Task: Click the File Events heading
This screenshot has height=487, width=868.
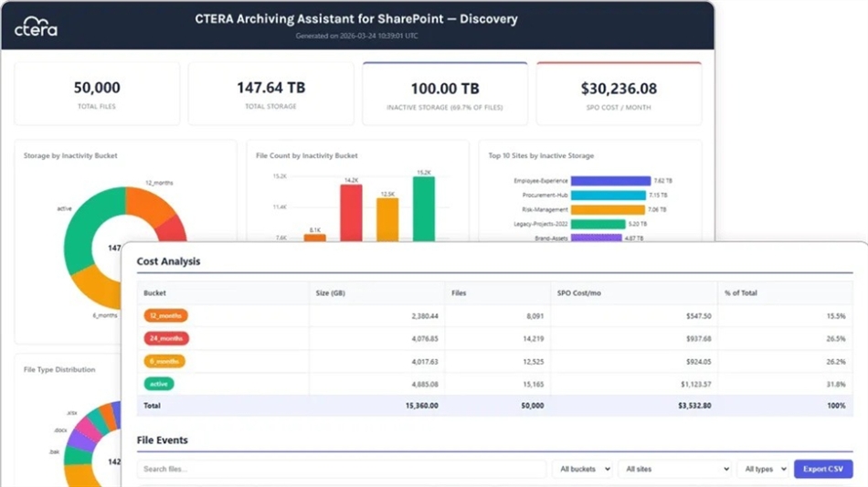Action: coord(163,440)
